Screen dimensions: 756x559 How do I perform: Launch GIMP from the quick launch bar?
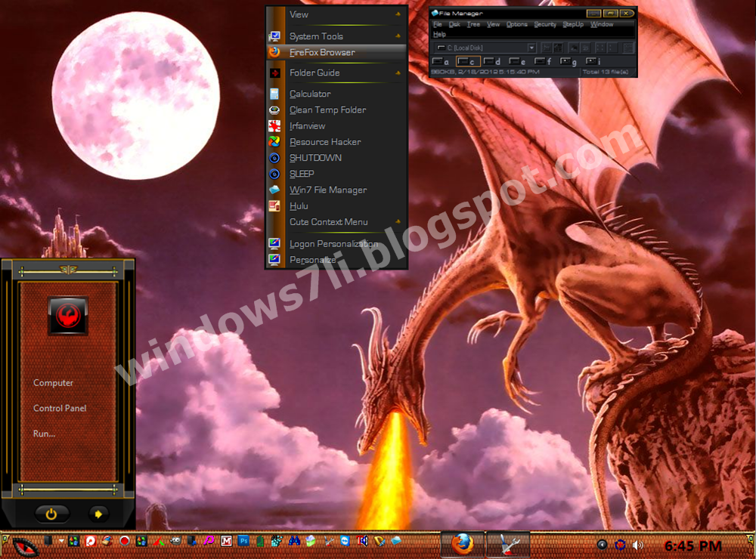[x=175, y=541]
